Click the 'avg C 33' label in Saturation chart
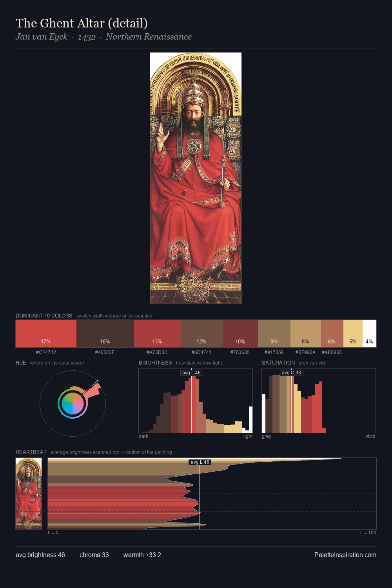This screenshot has height=588, width=392. (x=291, y=373)
